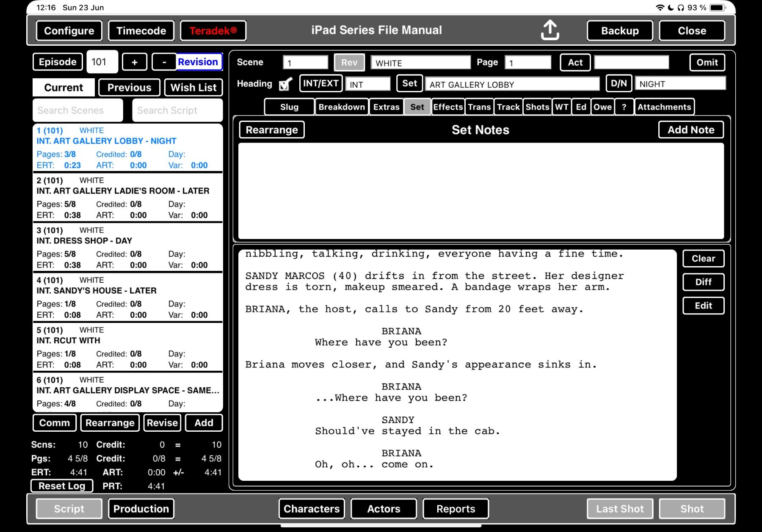Click Diff beside the script text

pos(703,282)
